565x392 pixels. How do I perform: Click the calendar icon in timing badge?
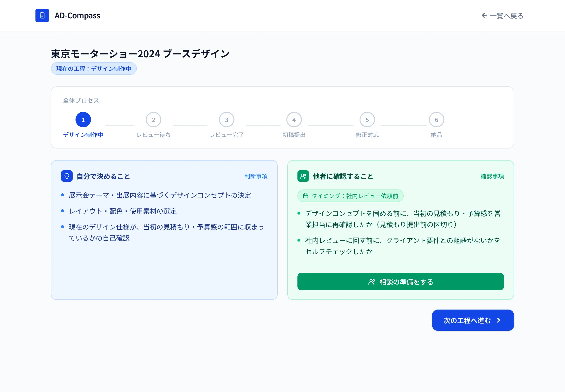click(x=305, y=196)
